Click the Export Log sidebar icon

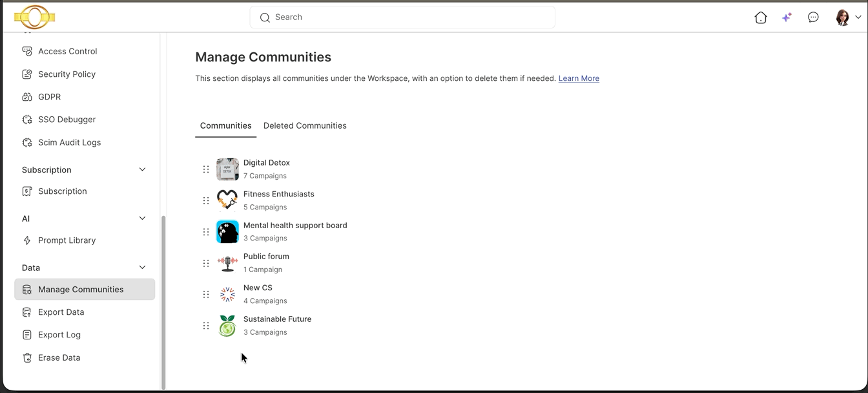(27, 335)
